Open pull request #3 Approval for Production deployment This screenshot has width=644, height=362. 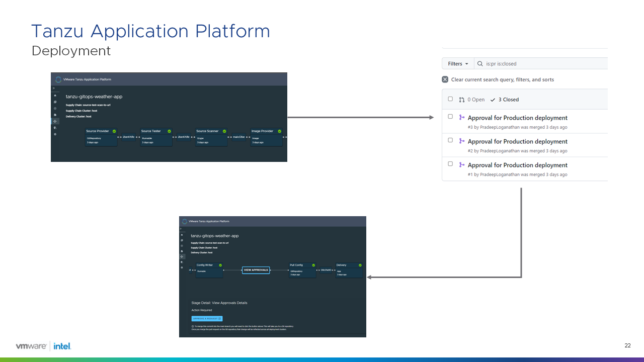click(518, 118)
